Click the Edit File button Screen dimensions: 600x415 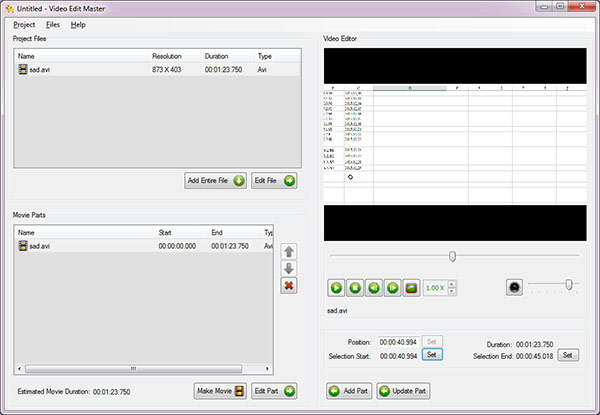(274, 181)
